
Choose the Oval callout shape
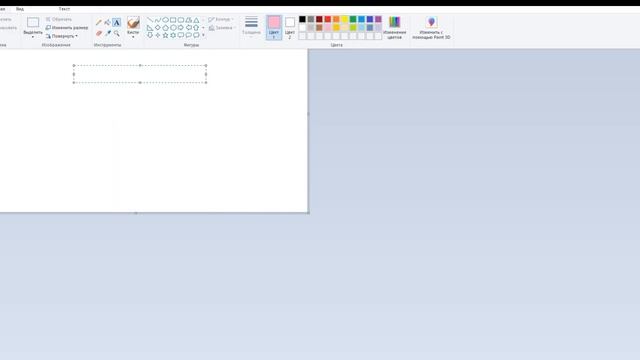point(189,35)
